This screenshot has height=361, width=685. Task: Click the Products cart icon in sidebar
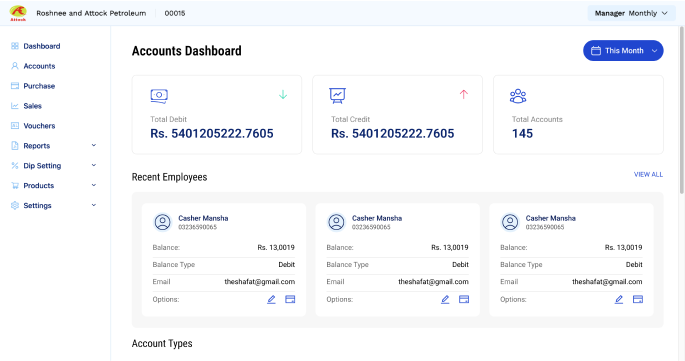click(x=15, y=185)
